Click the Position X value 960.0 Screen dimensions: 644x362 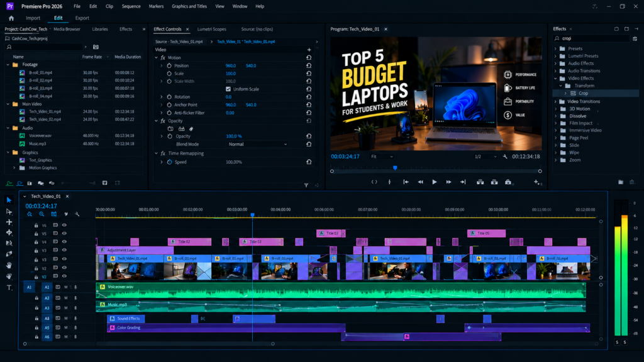pos(230,65)
